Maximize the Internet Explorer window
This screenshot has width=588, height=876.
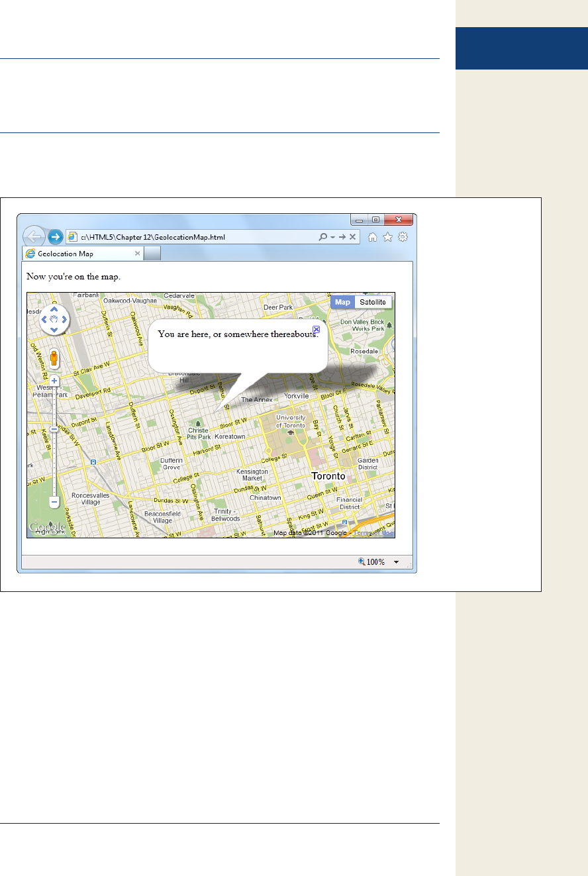point(375,220)
